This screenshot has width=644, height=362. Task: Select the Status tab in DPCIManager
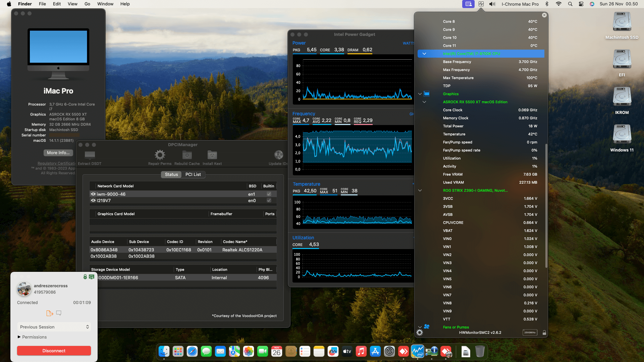click(x=171, y=175)
